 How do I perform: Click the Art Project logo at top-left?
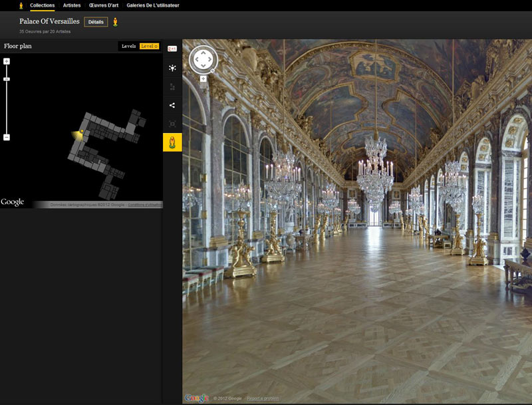tap(21, 5)
